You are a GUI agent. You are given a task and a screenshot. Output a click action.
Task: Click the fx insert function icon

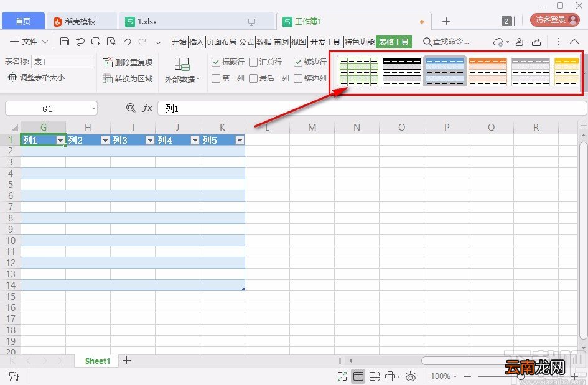(147, 108)
